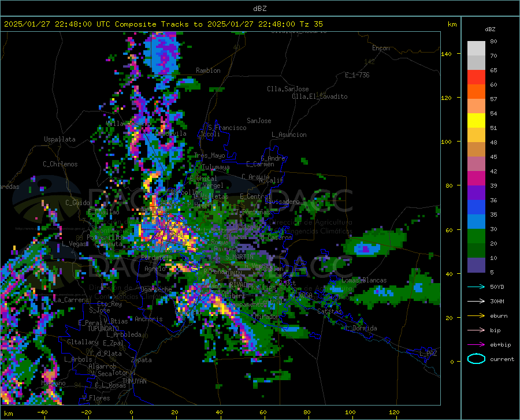Click the 'L_Dormida' map label

click(361, 328)
